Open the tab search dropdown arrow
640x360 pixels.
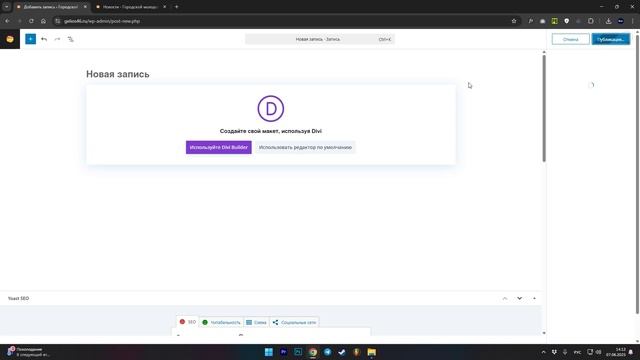click(7, 7)
